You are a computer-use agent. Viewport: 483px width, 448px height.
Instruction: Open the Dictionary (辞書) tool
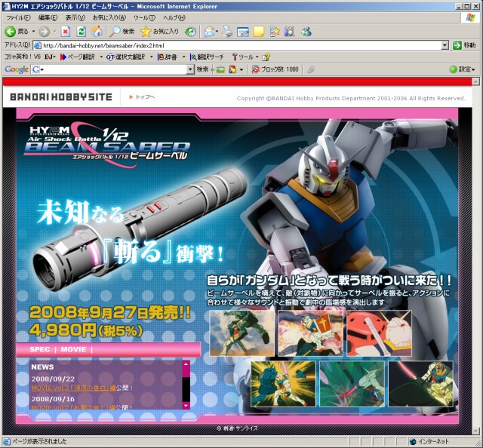pos(168,57)
